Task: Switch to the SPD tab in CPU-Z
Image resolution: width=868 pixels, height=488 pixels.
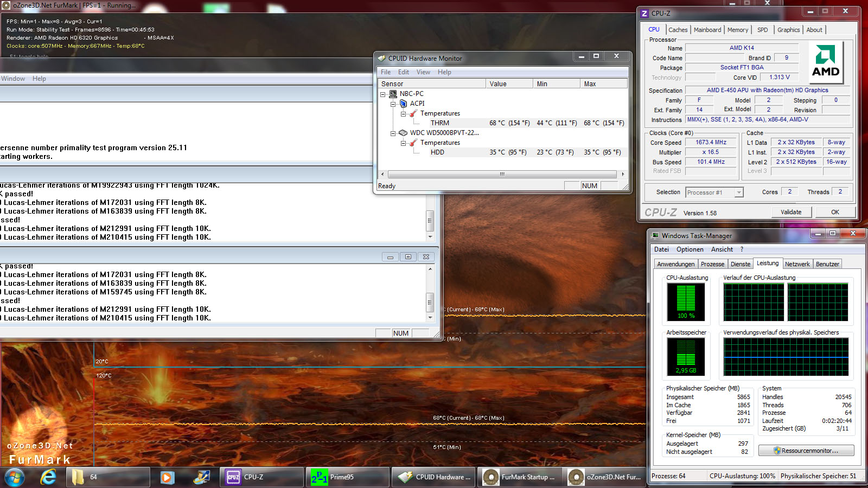Action: tap(763, 30)
